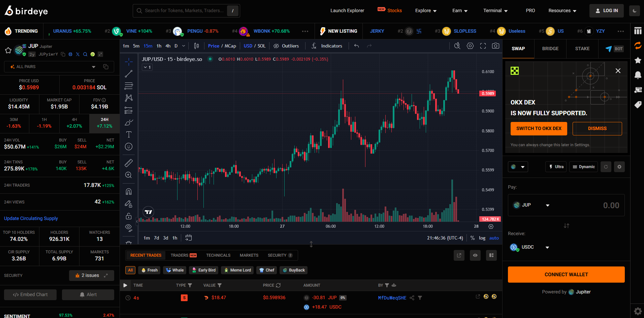
Task: Toggle Outliers display on the chart
Action: pos(287,46)
